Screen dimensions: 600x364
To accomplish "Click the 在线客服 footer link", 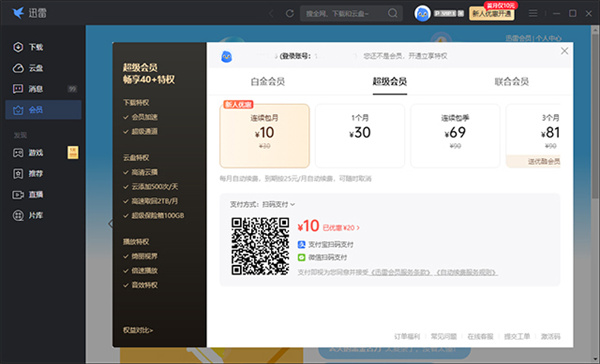I will (x=480, y=336).
